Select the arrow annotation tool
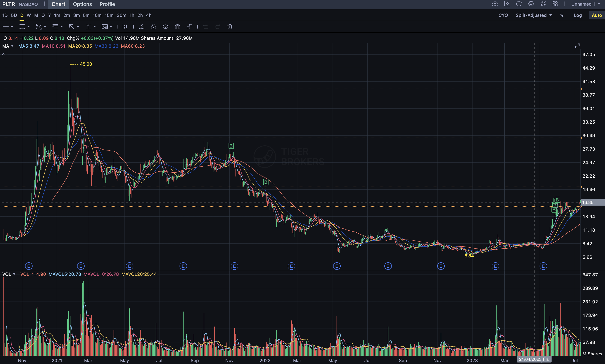Screen dimensions: 605x364 tap(71, 26)
